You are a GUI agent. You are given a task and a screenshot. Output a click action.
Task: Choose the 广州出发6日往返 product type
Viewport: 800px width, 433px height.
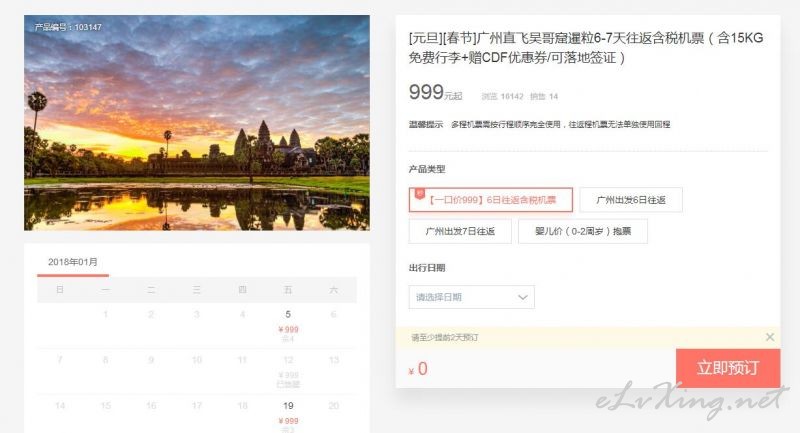tap(631, 200)
